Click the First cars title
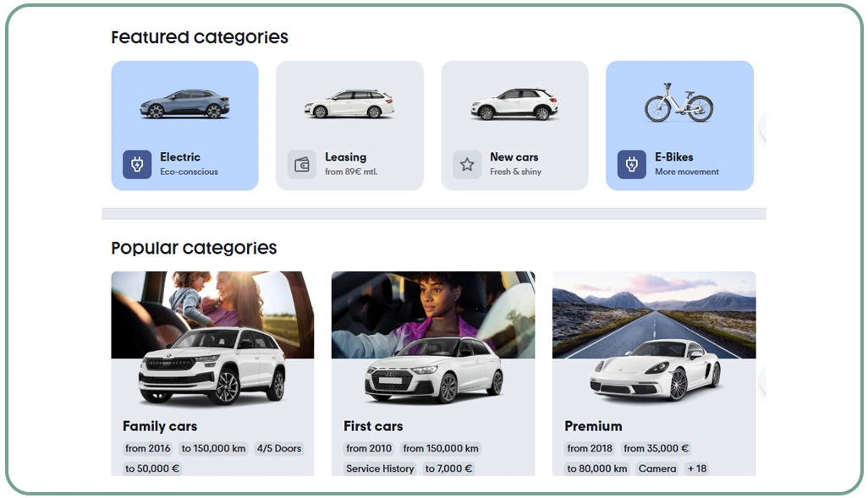The height and width of the screenshot is (498, 868). (x=373, y=426)
